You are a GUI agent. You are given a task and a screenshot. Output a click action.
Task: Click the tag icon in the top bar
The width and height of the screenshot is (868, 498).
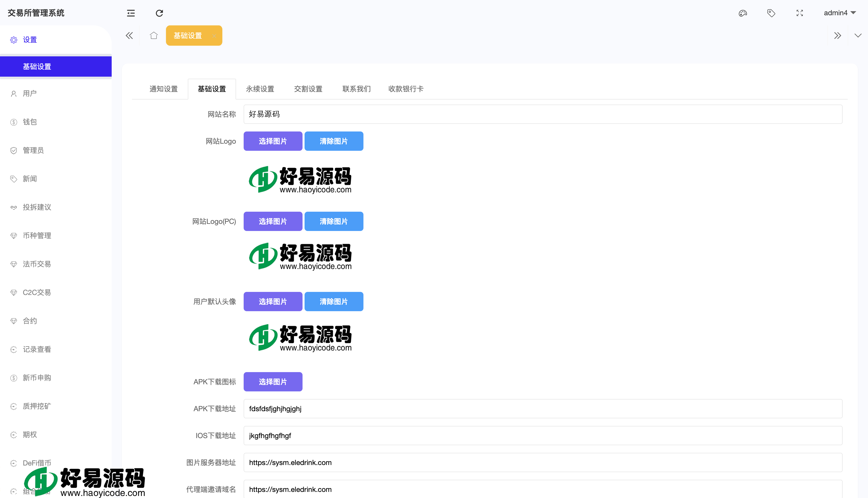coord(771,13)
